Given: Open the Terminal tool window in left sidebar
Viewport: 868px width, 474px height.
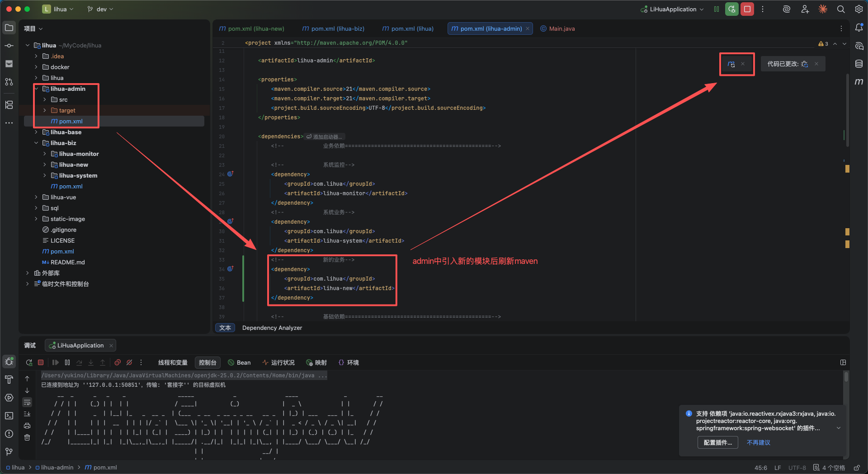Looking at the screenshot, I should (9, 416).
